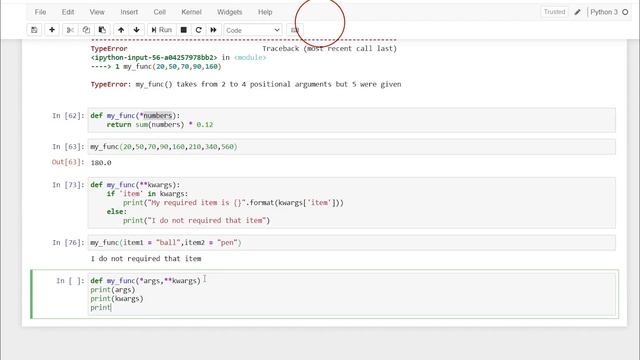
Task: Click 'Traceback (most recent call last)' text
Action: (x=329, y=48)
